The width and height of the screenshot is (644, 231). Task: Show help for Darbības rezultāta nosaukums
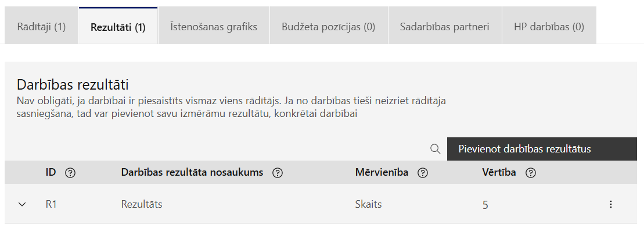[x=278, y=173]
